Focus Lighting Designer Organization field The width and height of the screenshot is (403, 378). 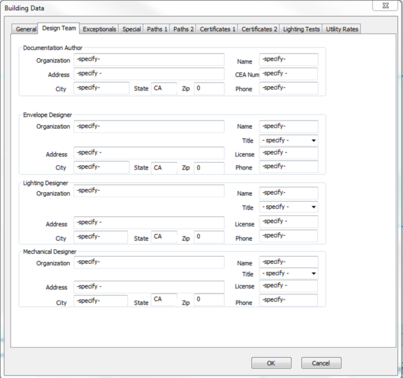tap(149, 191)
